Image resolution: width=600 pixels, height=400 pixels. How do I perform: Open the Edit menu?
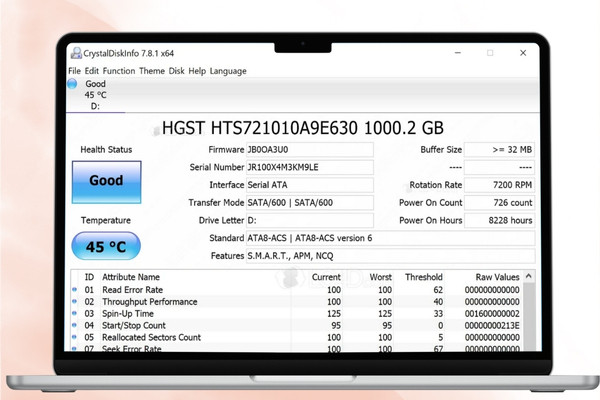click(x=91, y=71)
